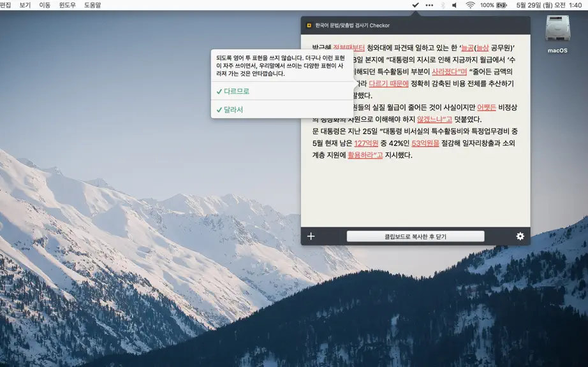This screenshot has height=367, width=588.
Task: Choose the 달라서 suggestion
Action: pos(282,110)
